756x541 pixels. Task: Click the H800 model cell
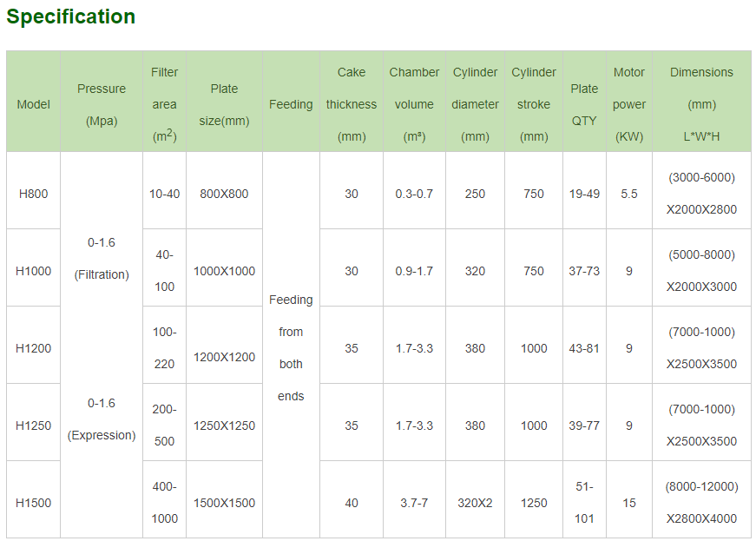(x=34, y=194)
